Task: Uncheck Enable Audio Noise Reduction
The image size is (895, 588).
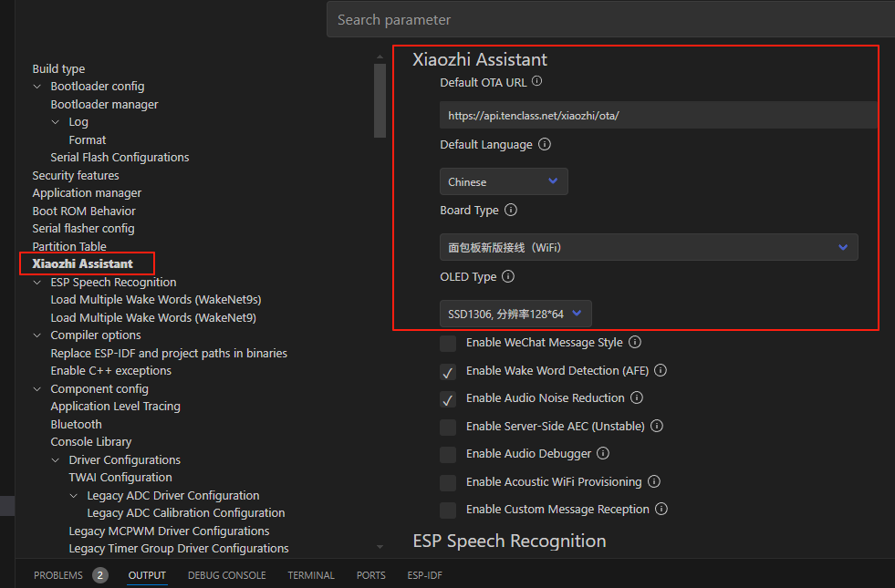Action: (x=448, y=399)
